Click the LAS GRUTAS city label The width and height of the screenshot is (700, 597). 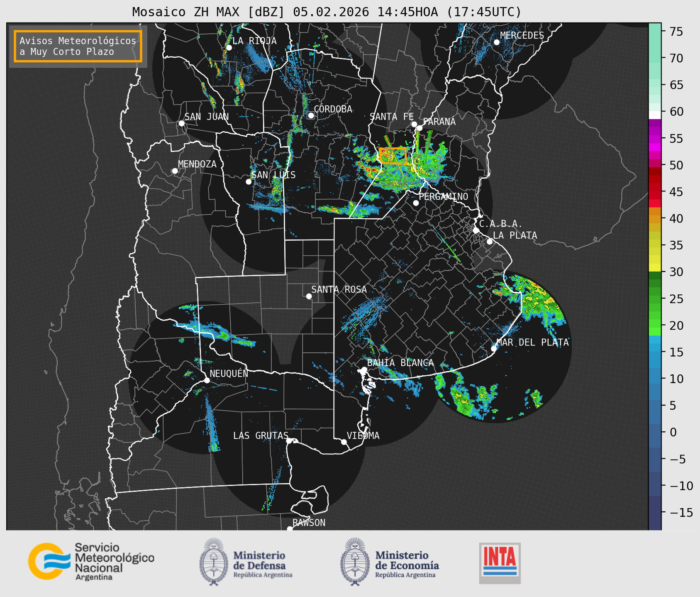tap(261, 436)
